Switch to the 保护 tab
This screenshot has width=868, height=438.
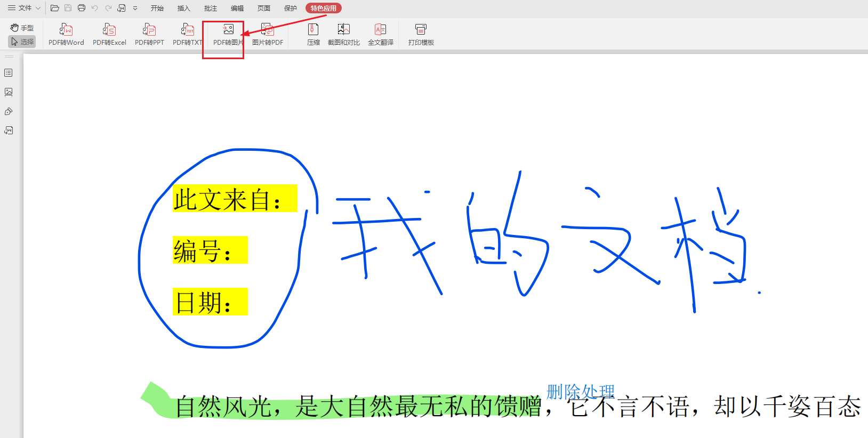coord(291,9)
